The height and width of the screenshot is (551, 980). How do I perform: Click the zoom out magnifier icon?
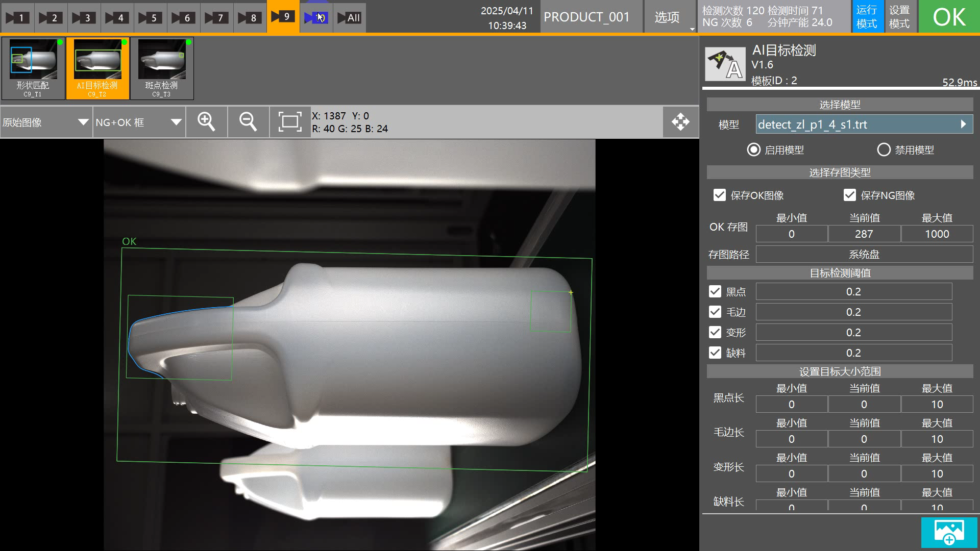248,122
